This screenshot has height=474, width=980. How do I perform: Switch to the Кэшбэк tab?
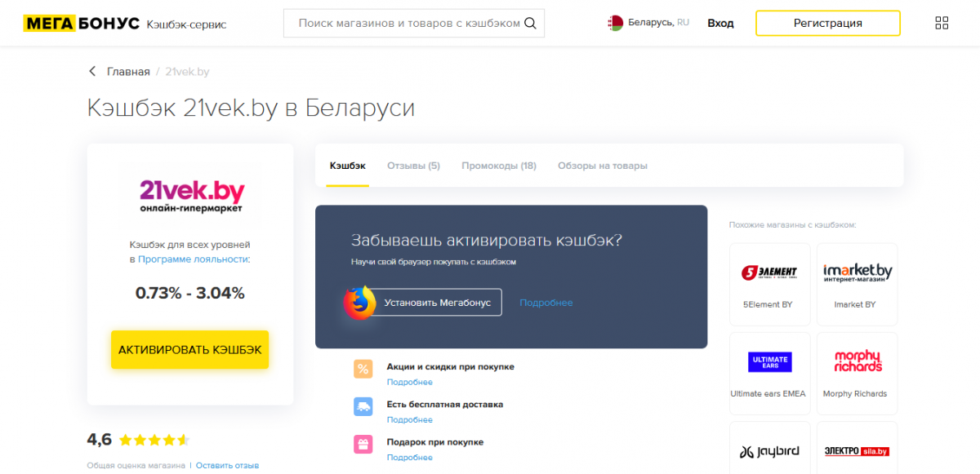(348, 166)
